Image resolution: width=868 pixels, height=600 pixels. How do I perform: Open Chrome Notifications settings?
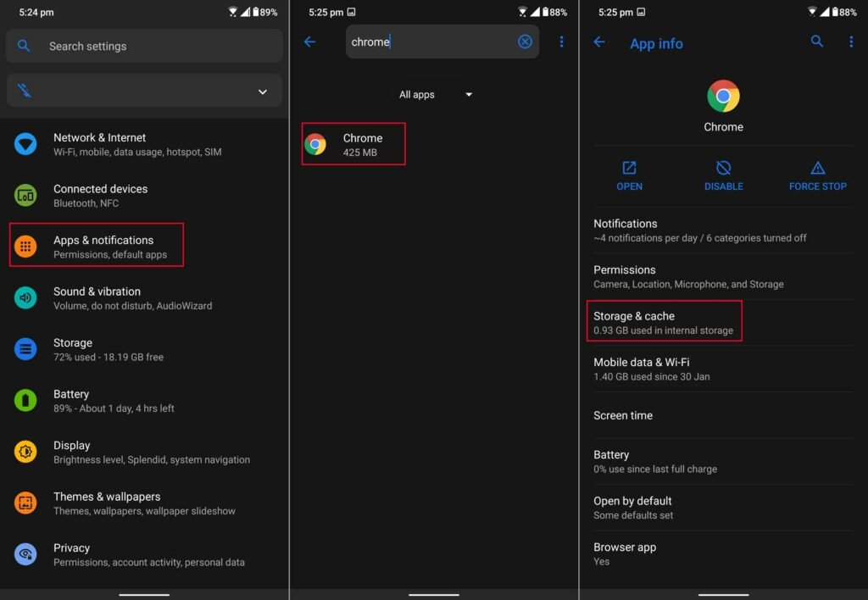point(724,231)
